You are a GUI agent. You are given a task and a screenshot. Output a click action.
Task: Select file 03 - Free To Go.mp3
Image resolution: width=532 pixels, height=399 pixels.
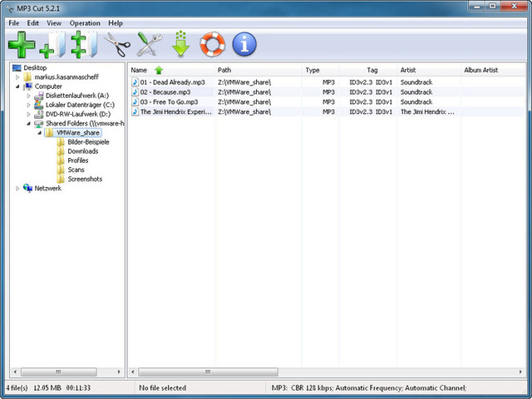(169, 101)
